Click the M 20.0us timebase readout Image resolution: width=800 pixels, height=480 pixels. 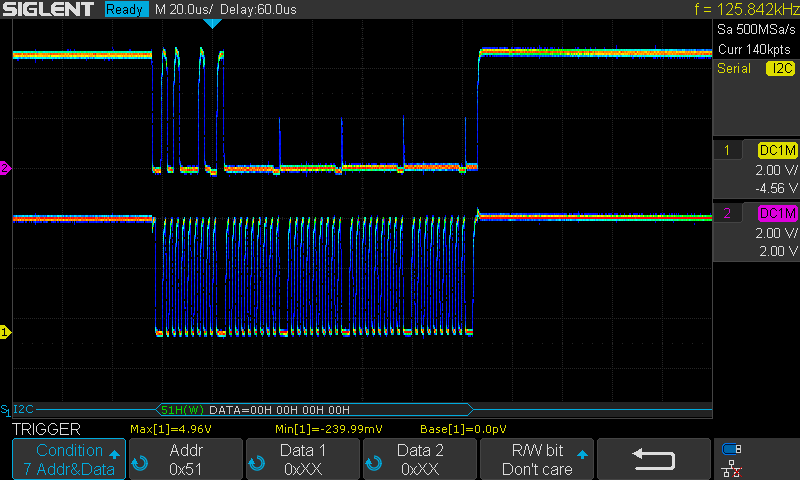[184, 9]
